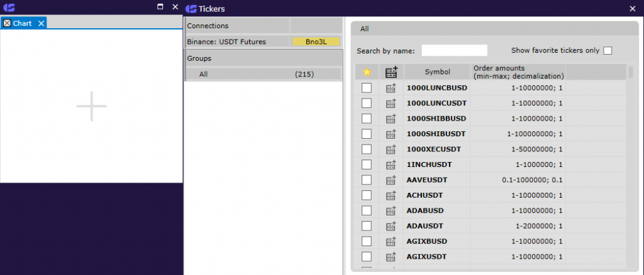The image size is (644, 275).
Task: Select the ADAUSDT symbol
Action: 425,226
